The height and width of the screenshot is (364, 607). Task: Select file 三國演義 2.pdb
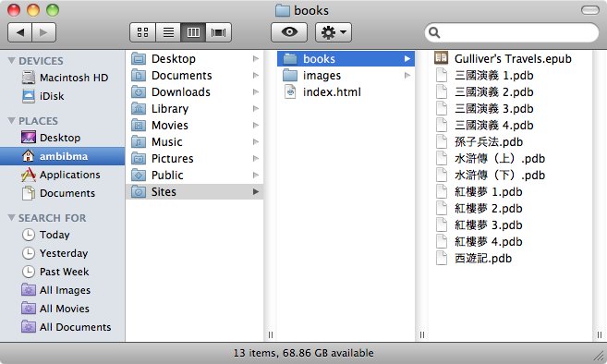click(510, 92)
